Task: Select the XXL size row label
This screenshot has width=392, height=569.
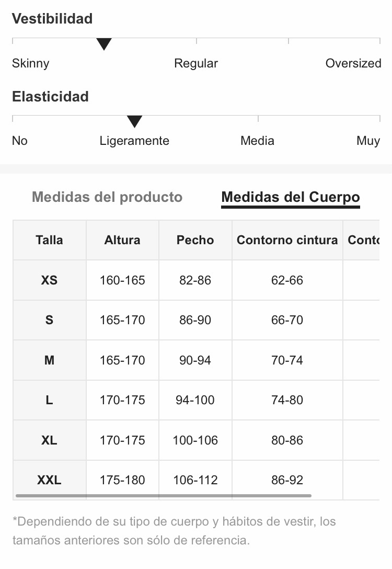Action: click(49, 480)
